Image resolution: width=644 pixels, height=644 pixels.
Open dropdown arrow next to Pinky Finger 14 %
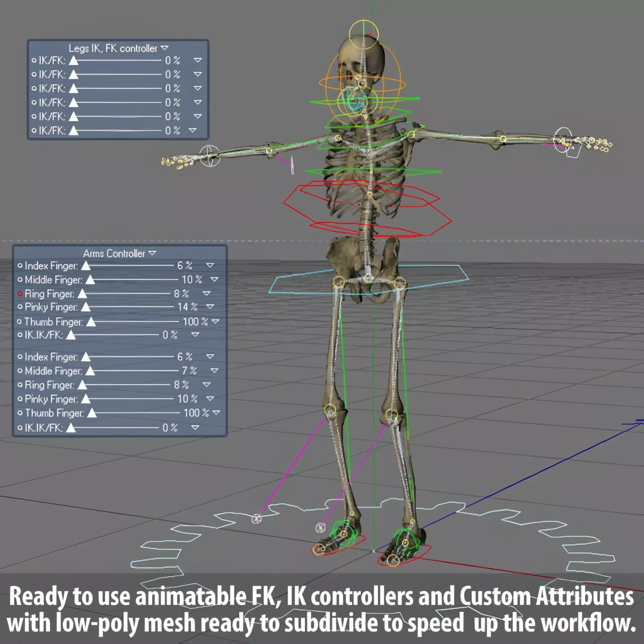pos(210,307)
